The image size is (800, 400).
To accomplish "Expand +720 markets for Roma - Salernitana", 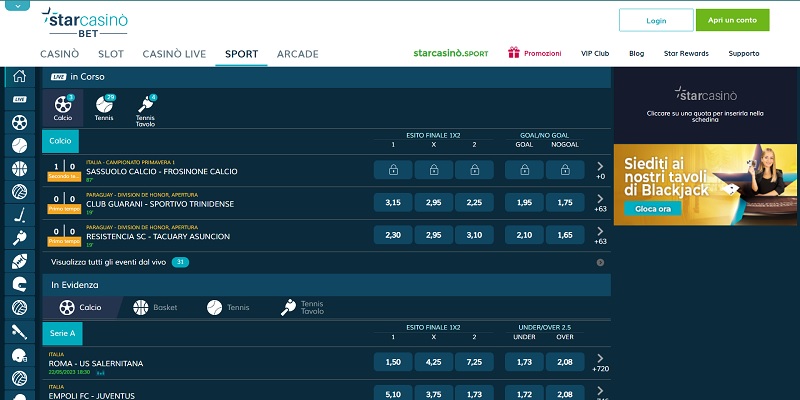I will point(600,360).
